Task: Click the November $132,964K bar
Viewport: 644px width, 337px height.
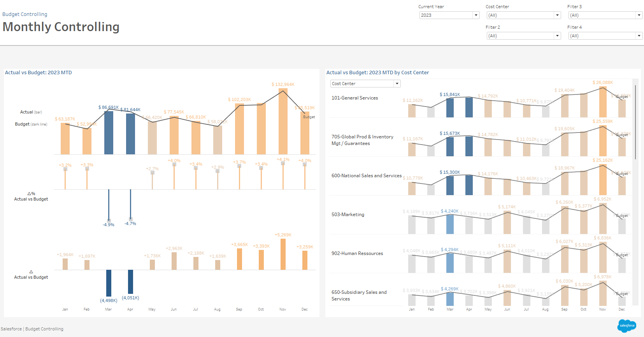Action: 283,121
